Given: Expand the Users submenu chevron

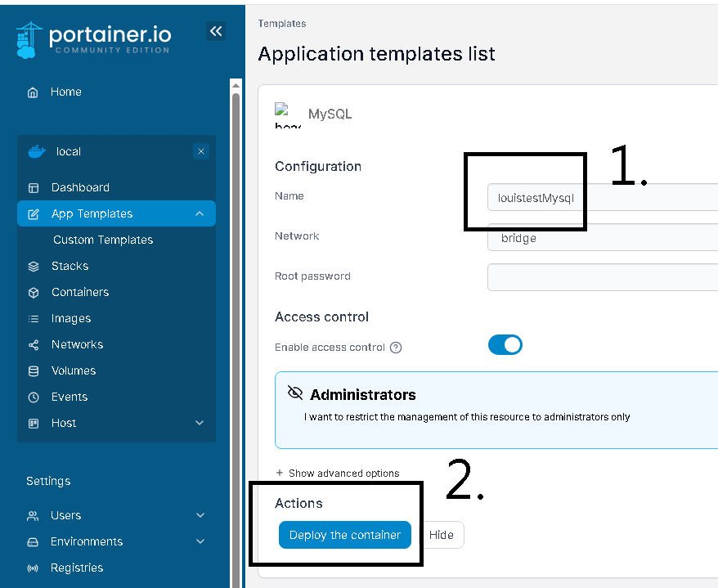Looking at the screenshot, I should point(200,515).
